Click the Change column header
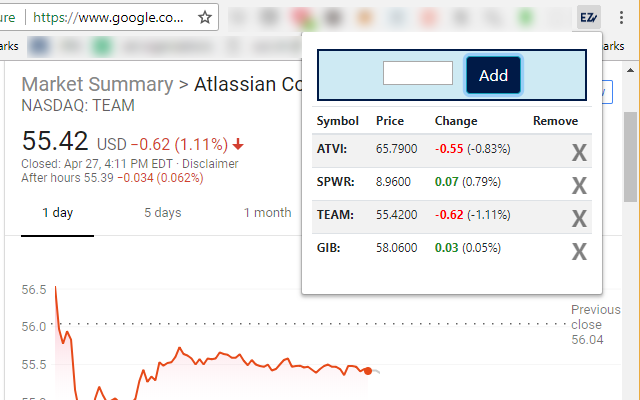This screenshot has height=400, width=640. click(456, 121)
